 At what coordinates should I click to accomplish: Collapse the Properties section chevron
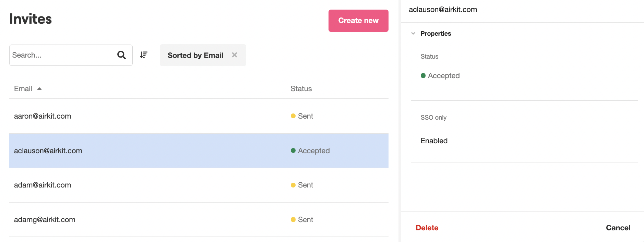coord(413,34)
